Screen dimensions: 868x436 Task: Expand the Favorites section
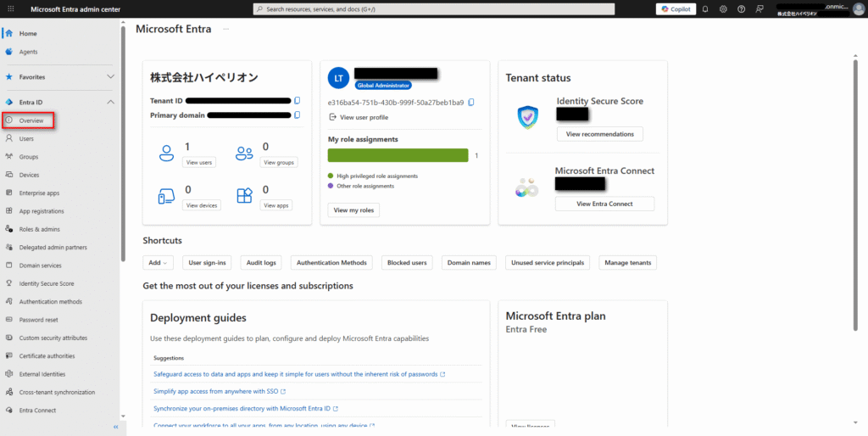(x=110, y=76)
